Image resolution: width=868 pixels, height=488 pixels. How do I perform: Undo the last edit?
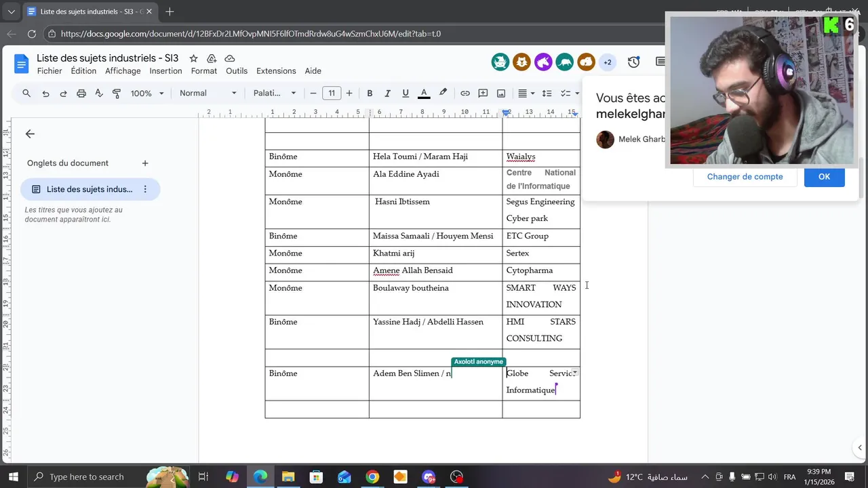pos(45,93)
